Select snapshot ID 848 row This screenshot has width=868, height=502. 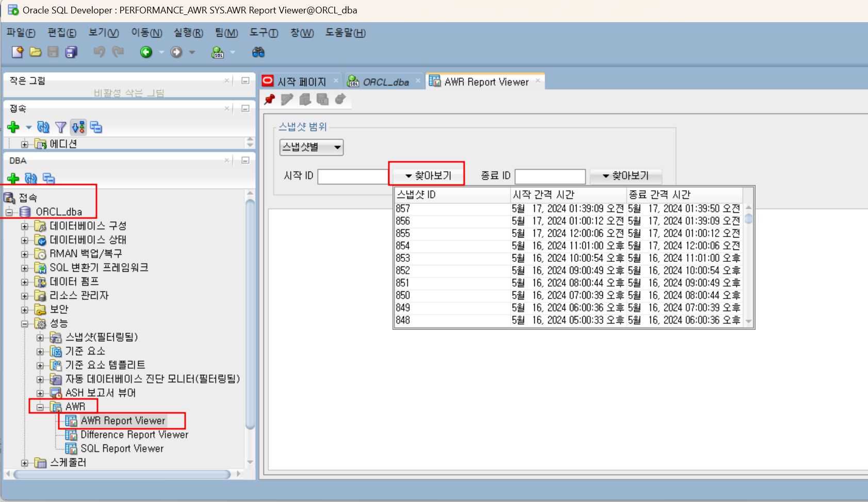pos(568,320)
